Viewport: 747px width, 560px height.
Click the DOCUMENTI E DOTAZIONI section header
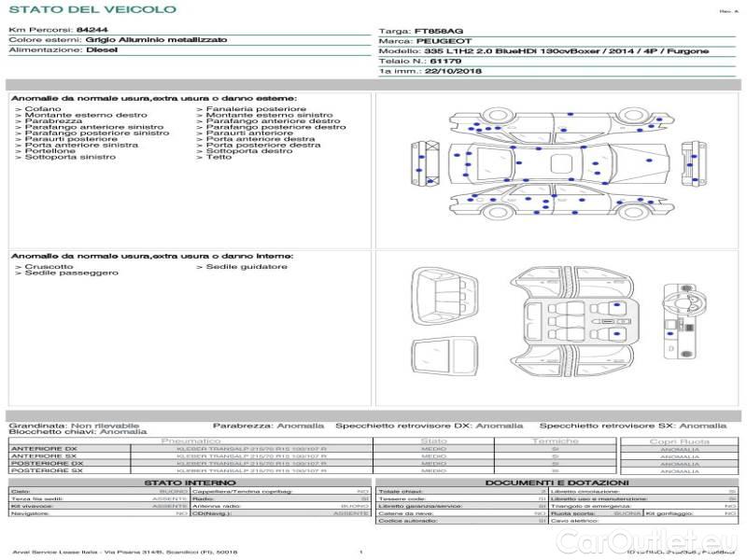557,483
